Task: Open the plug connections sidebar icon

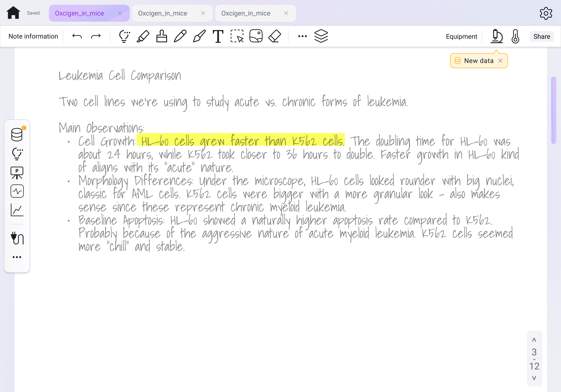Action: [17, 238]
